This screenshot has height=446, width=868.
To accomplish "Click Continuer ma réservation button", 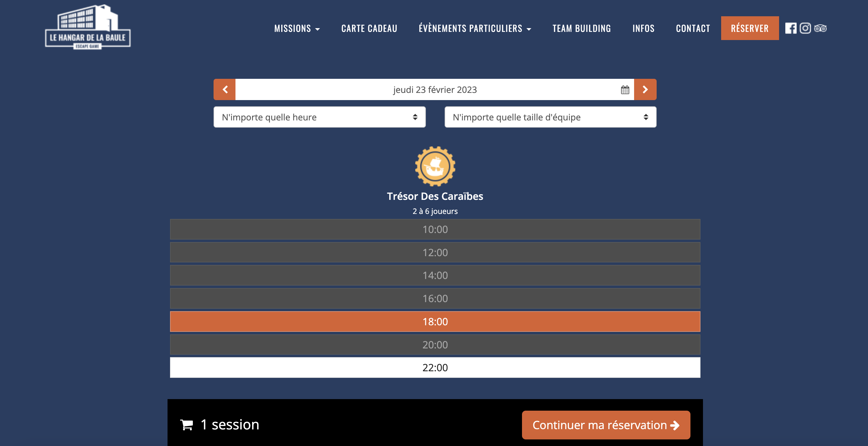I will click(x=606, y=425).
